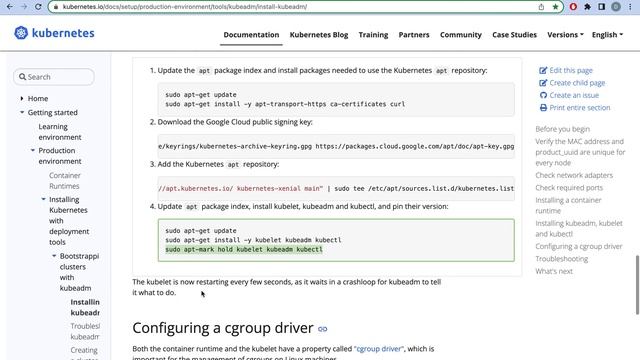Click the apt-transport-https install command line
640x360 pixels.
coord(285,104)
